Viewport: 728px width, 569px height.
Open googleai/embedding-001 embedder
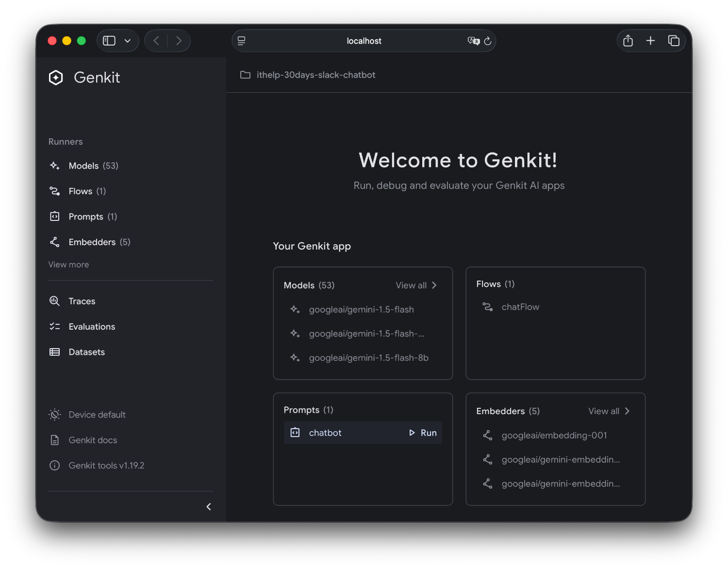[x=555, y=435]
